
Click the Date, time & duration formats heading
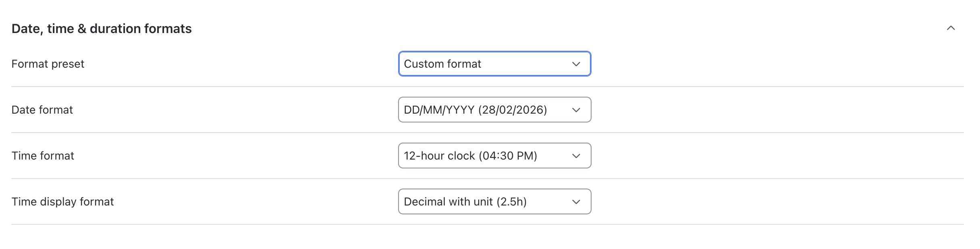point(102,29)
